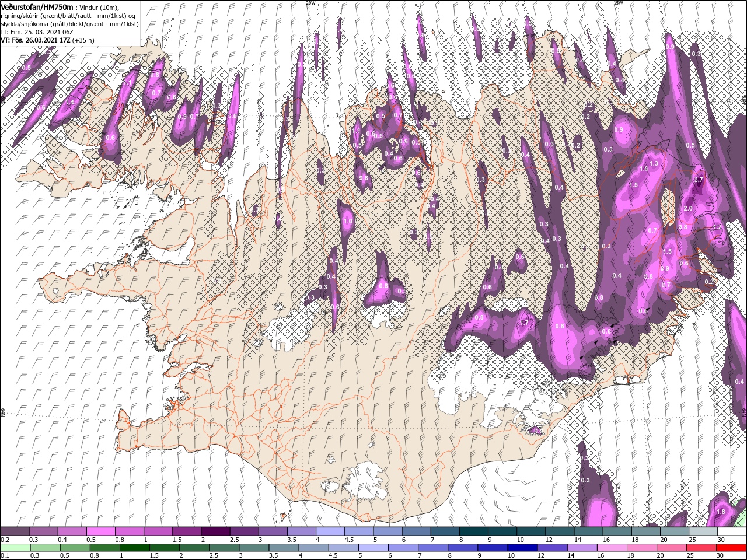Click the '25' label in the bottom legend row
Screen dimensions: 747x560
[692, 556]
